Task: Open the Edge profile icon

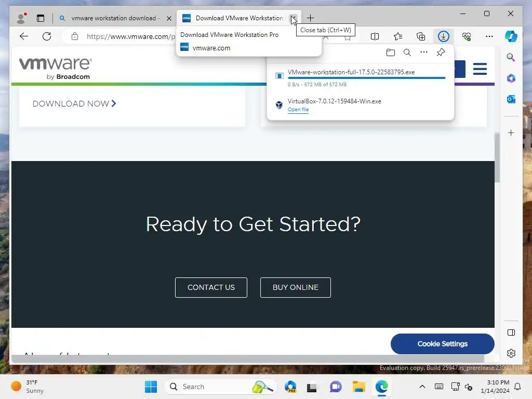Action: [x=22, y=18]
